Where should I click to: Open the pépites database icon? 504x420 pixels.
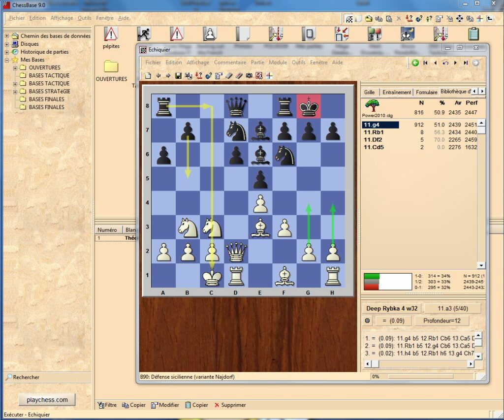click(111, 34)
